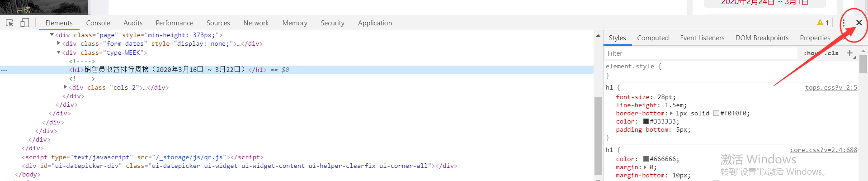The width and height of the screenshot is (868, 181).
Task: Click the new style rule plus icon
Action: point(850,53)
